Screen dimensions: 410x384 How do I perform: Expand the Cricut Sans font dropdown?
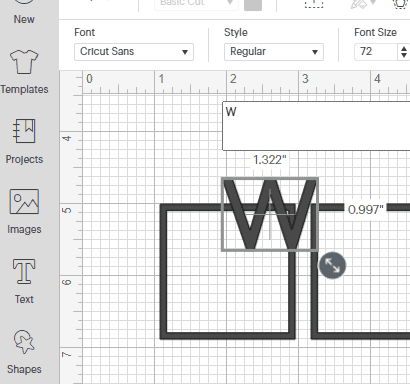[x=134, y=52]
